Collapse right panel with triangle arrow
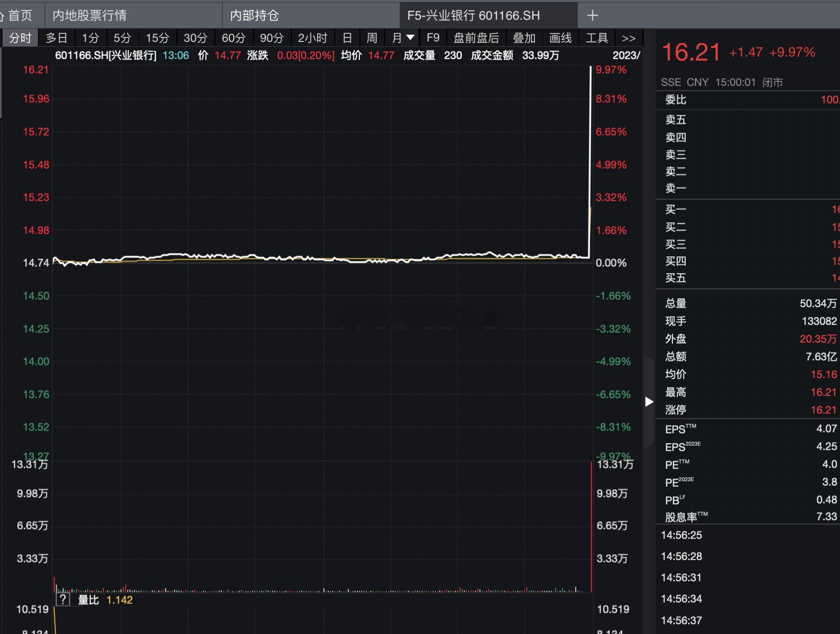Image resolution: width=840 pixels, height=634 pixels. point(649,402)
